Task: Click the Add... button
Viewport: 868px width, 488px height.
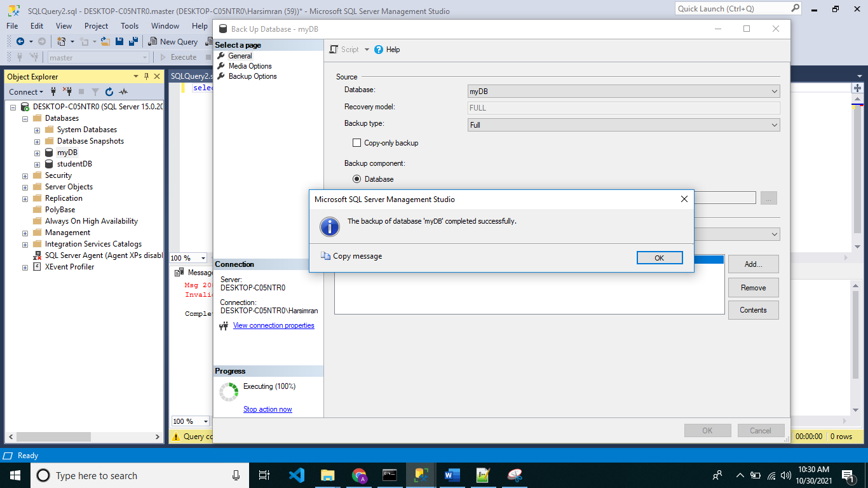Action: (753, 264)
